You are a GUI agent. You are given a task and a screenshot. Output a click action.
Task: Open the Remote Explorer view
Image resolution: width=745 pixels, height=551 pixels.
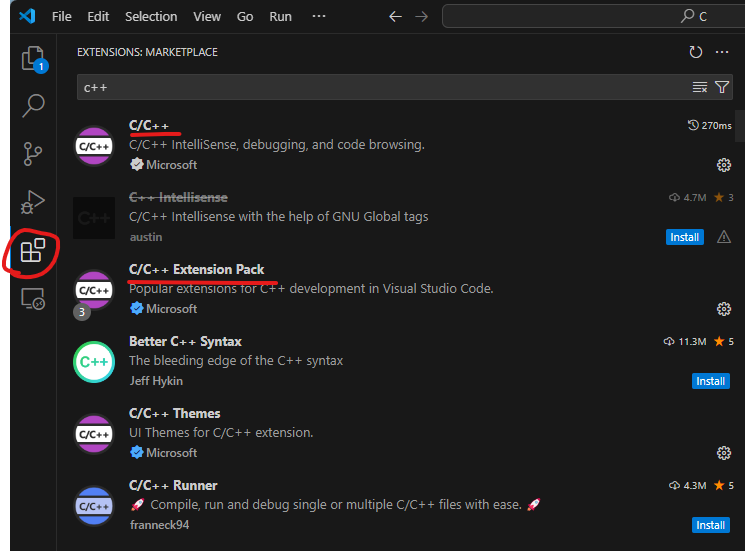pos(33,299)
